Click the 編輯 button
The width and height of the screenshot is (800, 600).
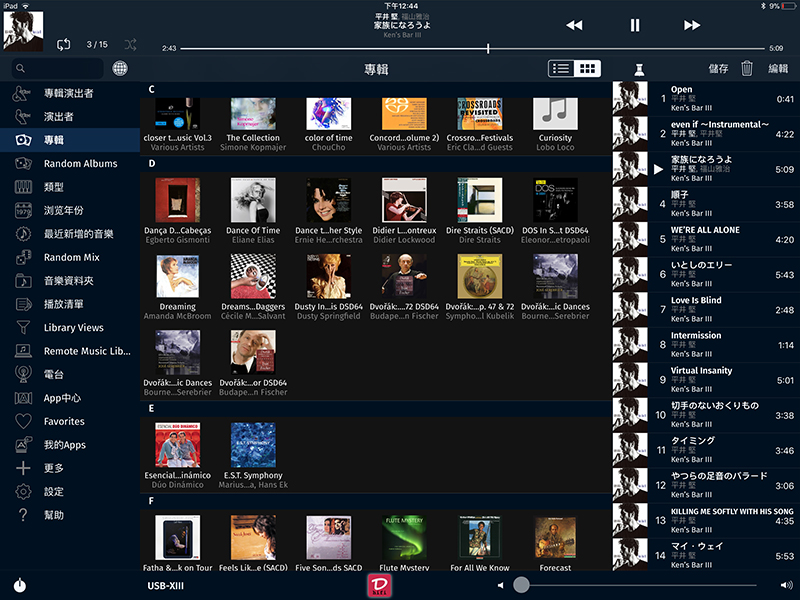pos(778,69)
